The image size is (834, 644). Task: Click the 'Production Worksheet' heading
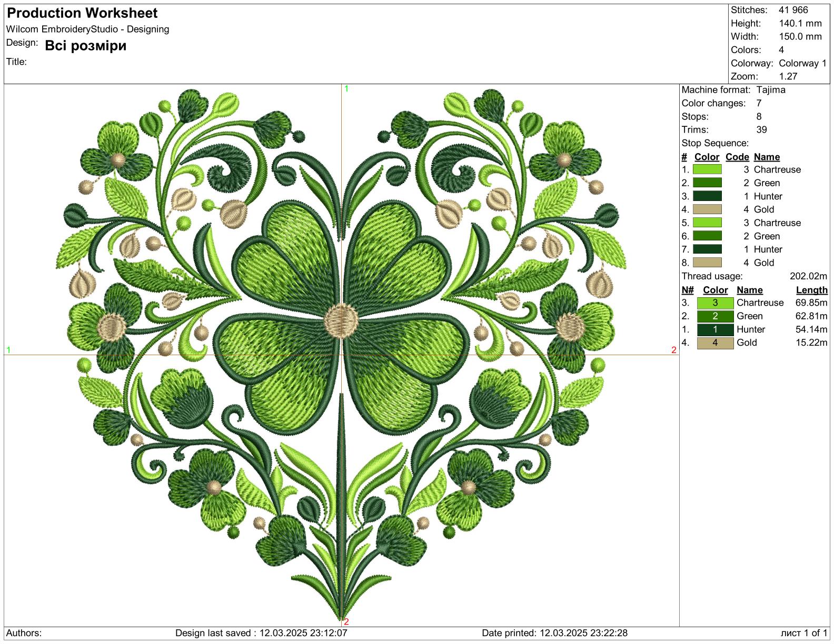tap(82, 13)
